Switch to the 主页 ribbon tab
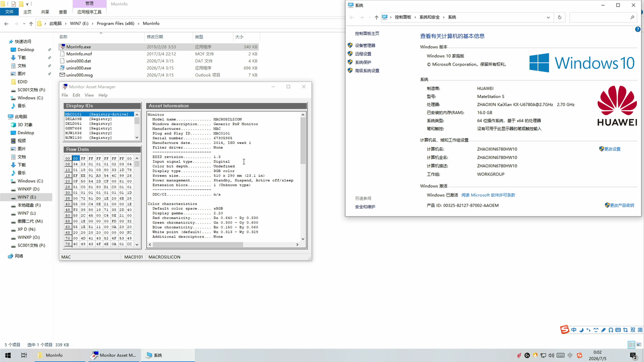 pos(27,12)
